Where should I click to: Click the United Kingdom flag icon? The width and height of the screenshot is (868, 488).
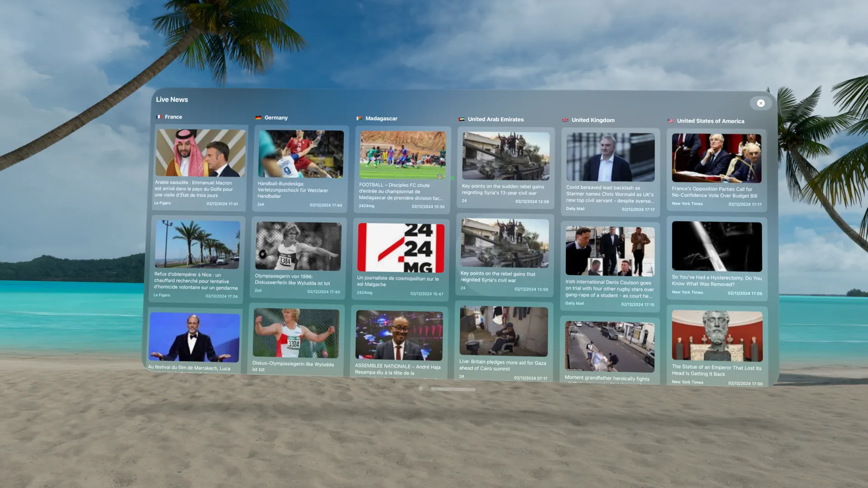coord(565,120)
